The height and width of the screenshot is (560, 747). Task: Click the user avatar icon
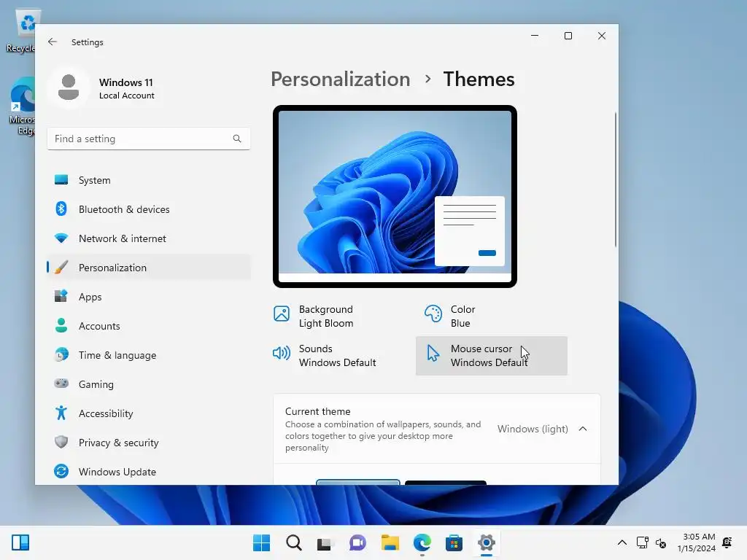69,87
